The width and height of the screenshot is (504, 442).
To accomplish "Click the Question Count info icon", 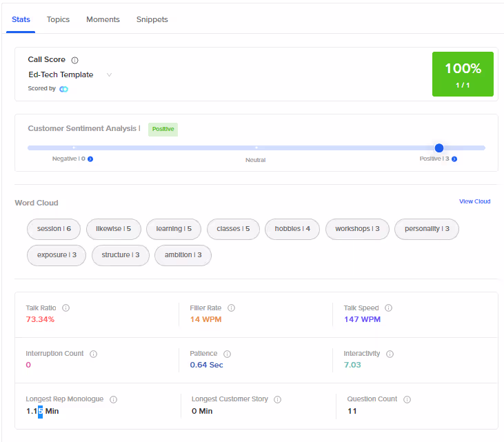I will click(x=407, y=399).
